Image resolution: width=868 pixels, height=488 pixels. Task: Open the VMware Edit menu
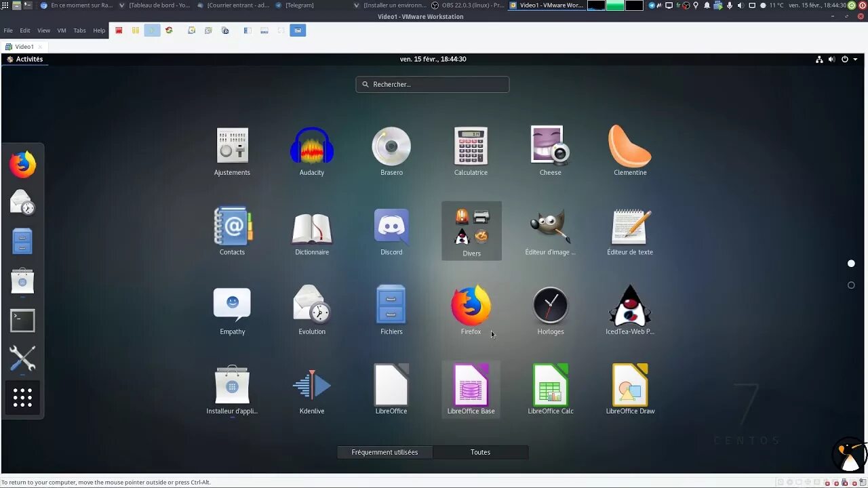tap(25, 30)
